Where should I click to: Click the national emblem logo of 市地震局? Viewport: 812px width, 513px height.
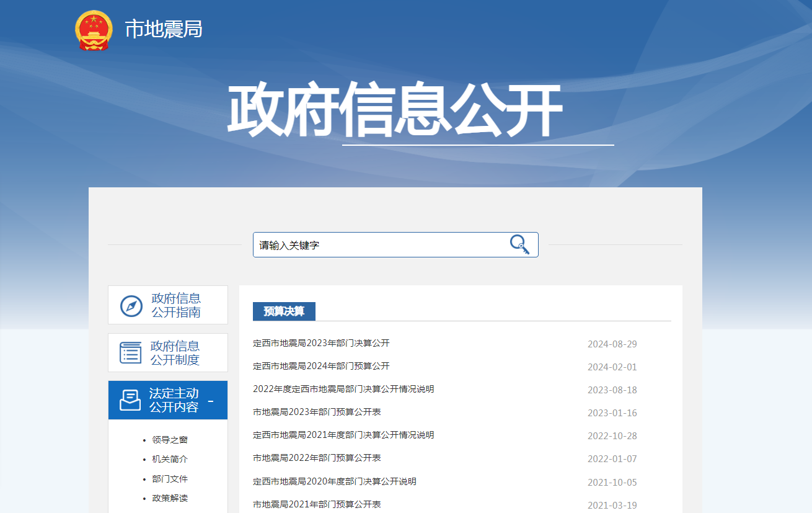94,29
